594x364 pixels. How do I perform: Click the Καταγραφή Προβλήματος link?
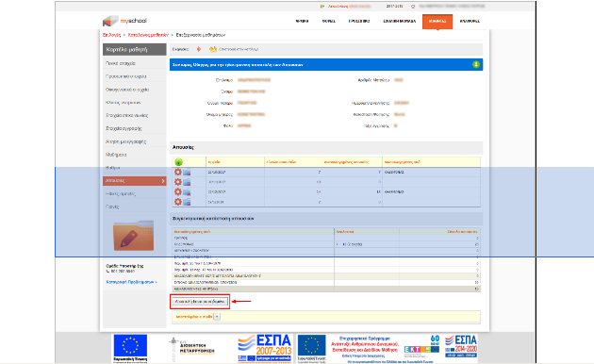pos(131,282)
